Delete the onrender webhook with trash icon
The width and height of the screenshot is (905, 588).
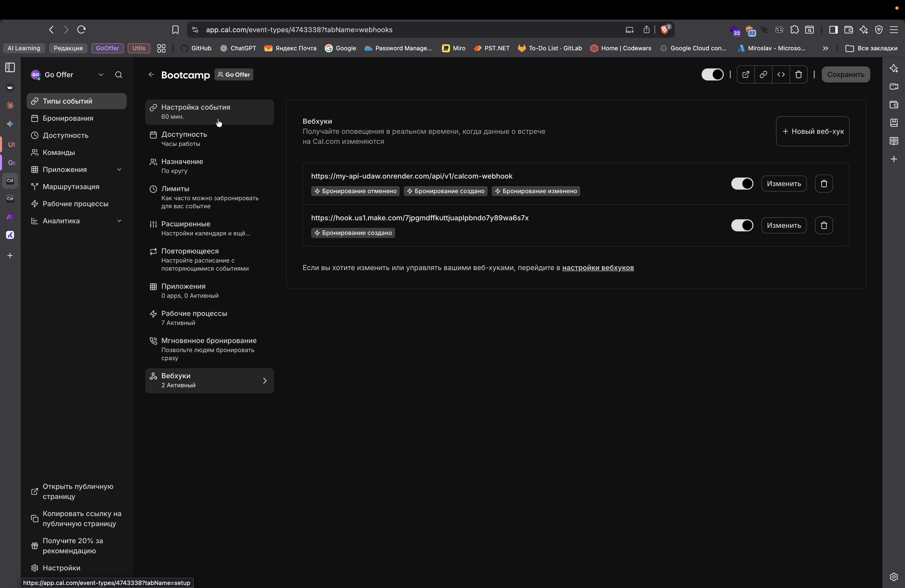824,184
